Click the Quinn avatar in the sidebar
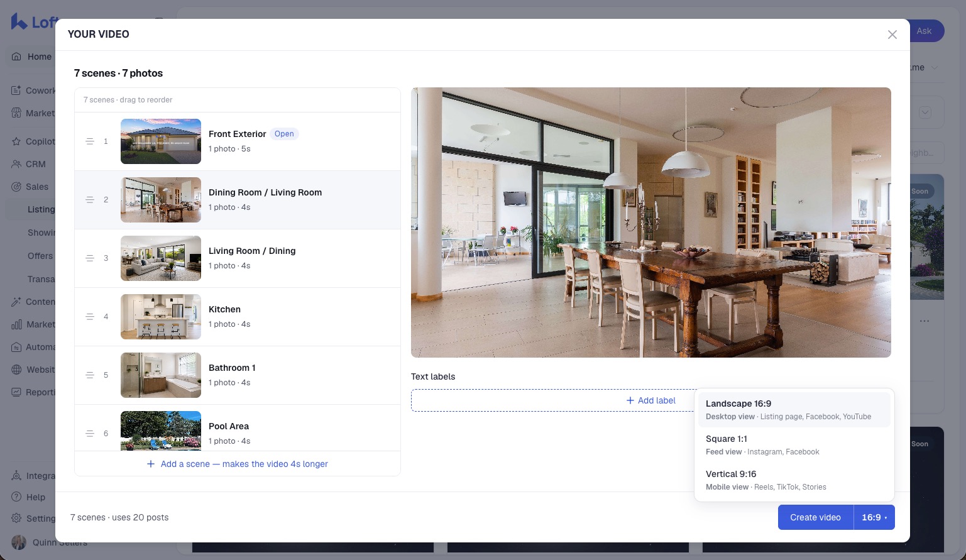The height and width of the screenshot is (560, 966). coord(19,542)
